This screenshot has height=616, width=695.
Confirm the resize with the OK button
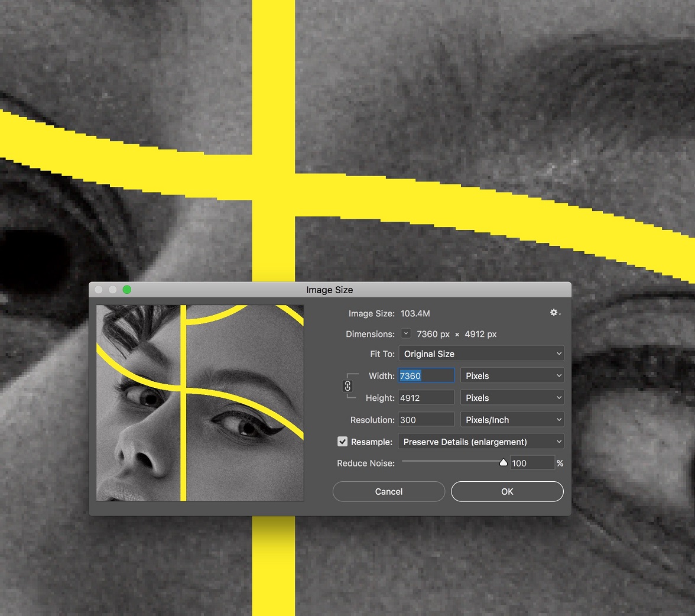coord(507,491)
